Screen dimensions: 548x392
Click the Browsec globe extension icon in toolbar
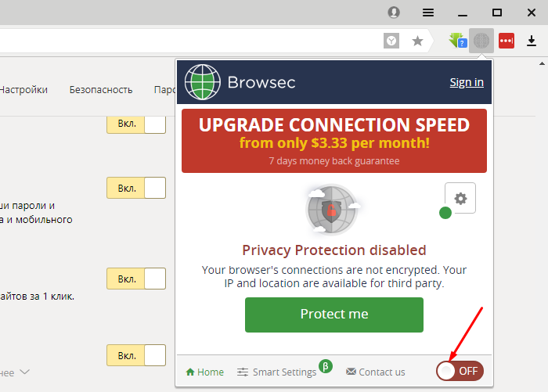[481, 41]
